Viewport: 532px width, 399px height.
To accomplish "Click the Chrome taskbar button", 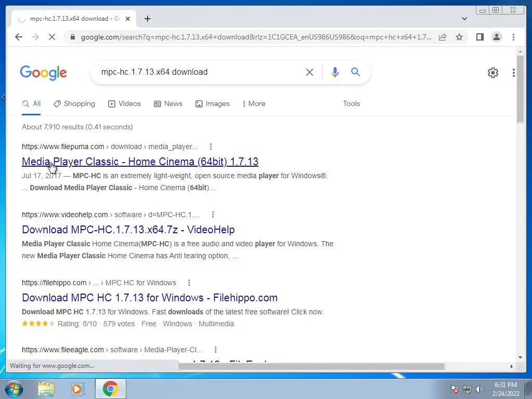I will [111, 389].
